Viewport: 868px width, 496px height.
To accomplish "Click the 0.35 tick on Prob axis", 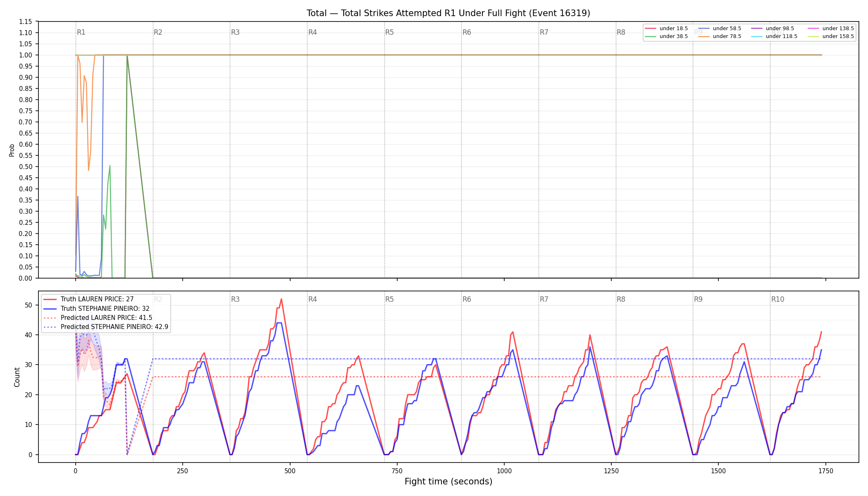I will pyautogui.click(x=25, y=200).
